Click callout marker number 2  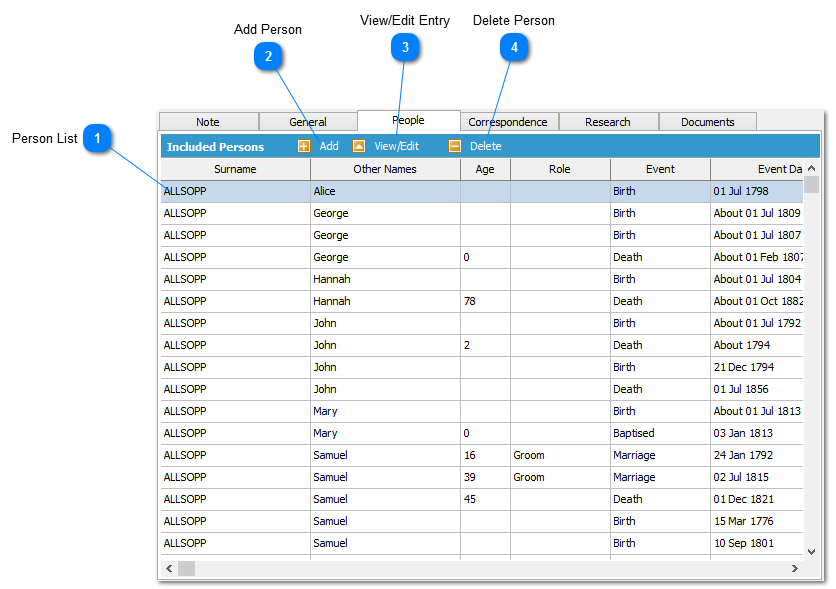[x=268, y=57]
